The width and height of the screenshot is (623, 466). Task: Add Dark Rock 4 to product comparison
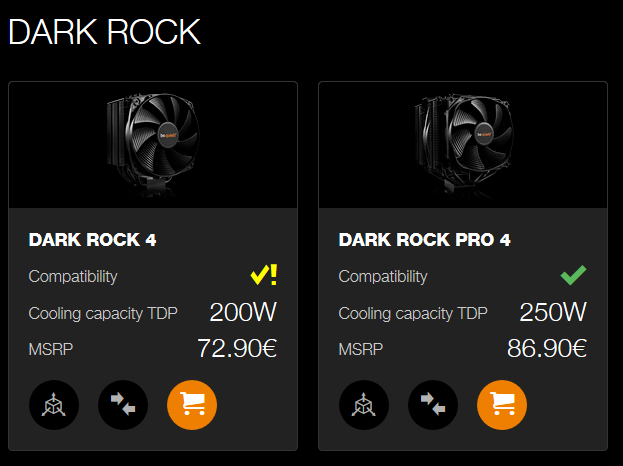[123, 405]
